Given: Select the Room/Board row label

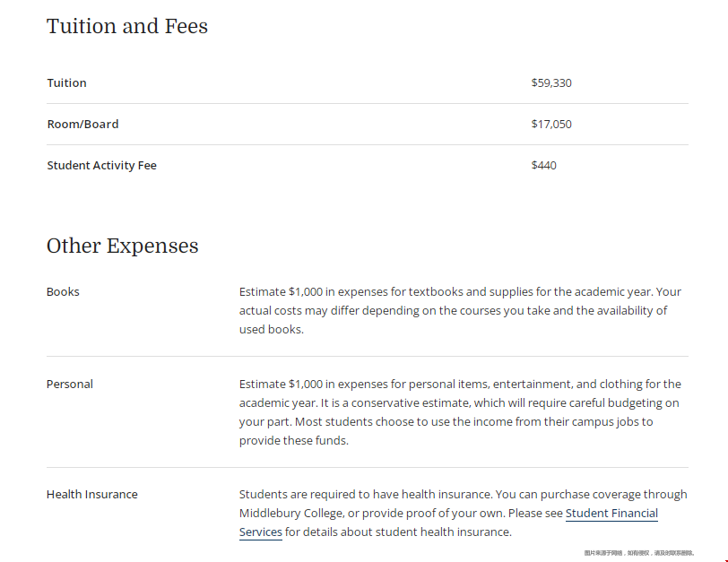Looking at the screenshot, I should tap(83, 125).
